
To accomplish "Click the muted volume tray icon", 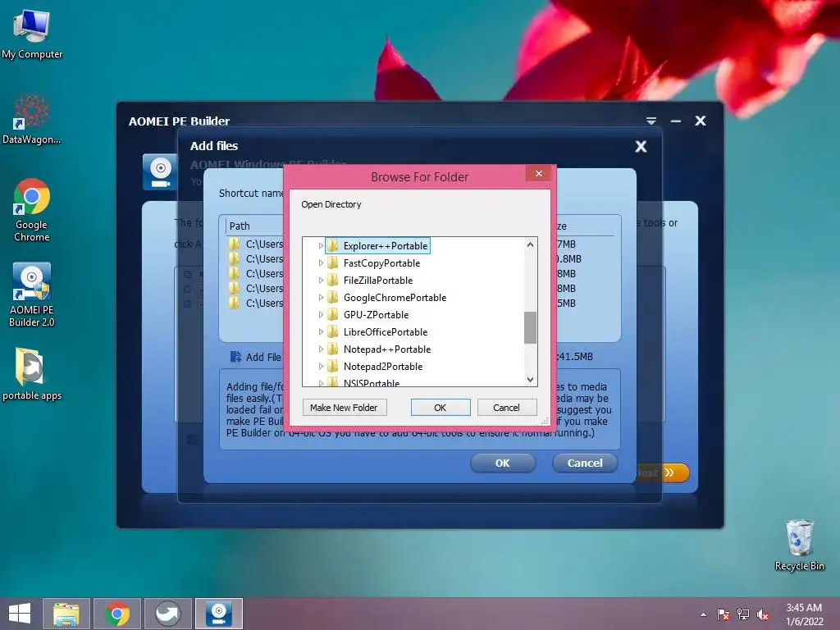I will [763, 614].
